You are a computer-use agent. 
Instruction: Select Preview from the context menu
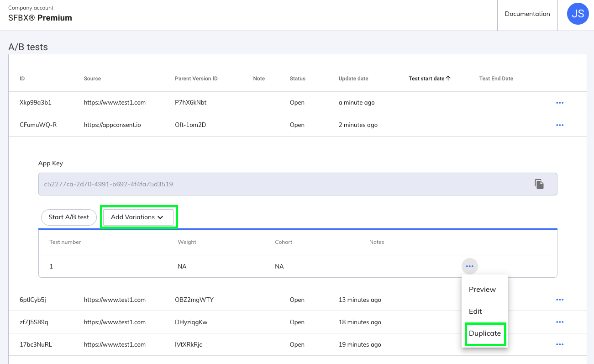coord(482,290)
